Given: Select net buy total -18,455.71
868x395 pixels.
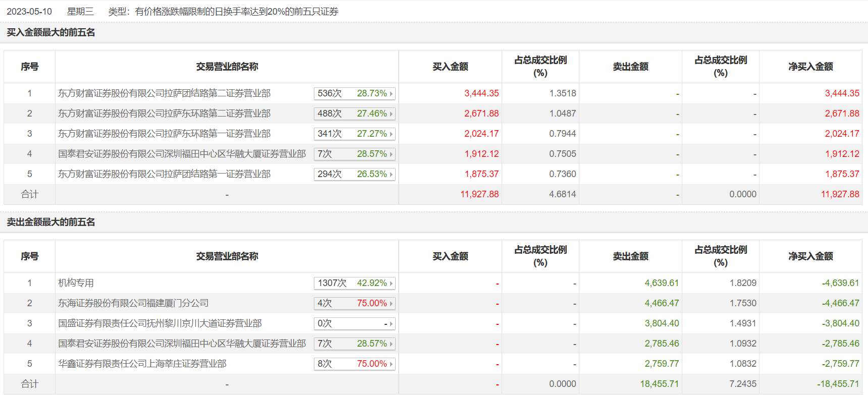Looking at the screenshot, I should point(838,384).
